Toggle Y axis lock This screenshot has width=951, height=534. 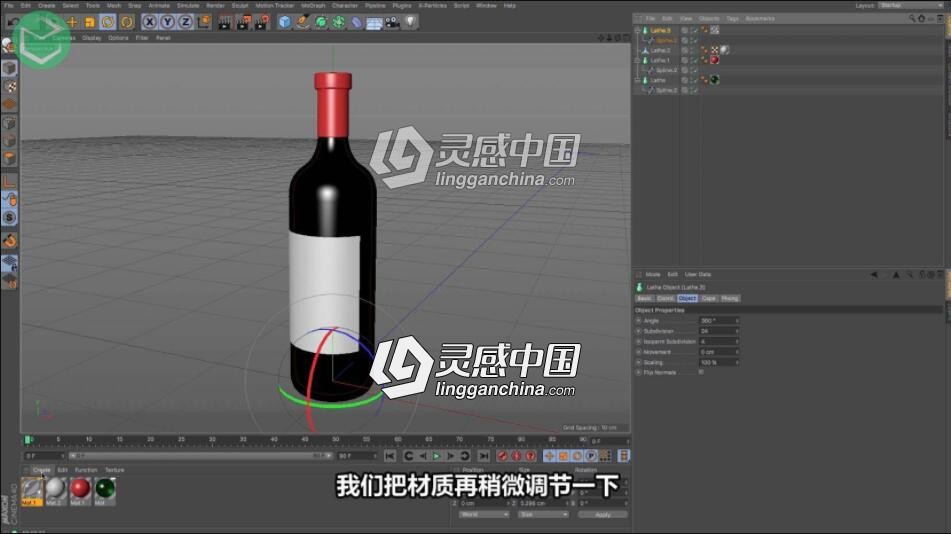tap(167, 22)
